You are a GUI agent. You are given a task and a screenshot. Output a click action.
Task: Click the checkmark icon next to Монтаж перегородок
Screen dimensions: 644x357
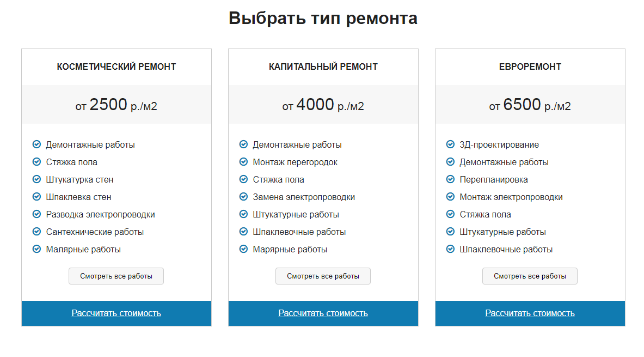pyautogui.click(x=242, y=162)
